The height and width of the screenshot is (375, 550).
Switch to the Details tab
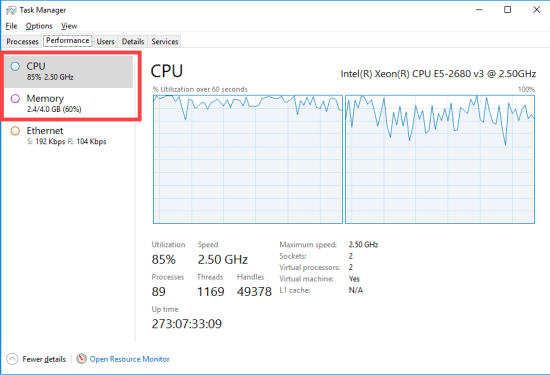click(x=133, y=41)
